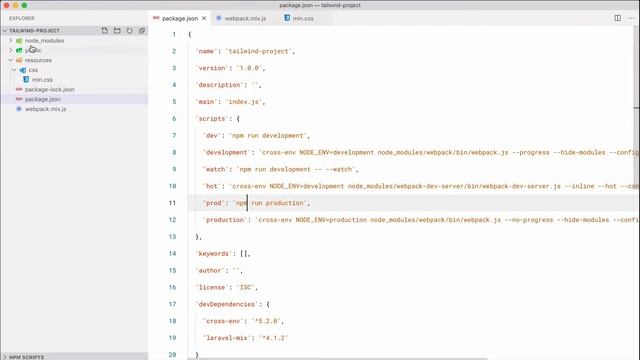Switch to the webpack.mix.js tab

[245, 18]
